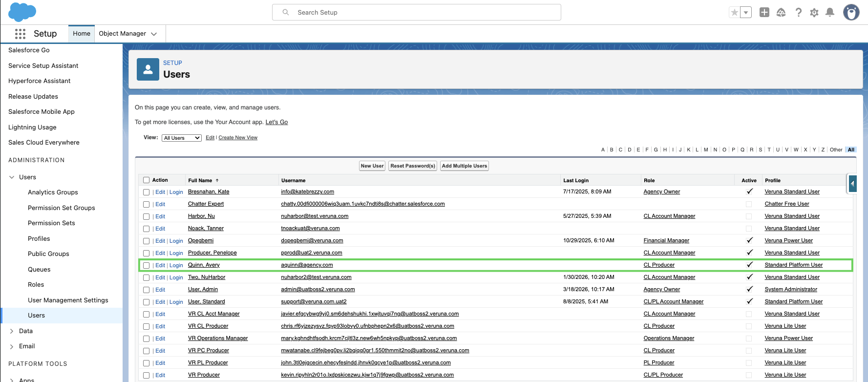Open the All Users view dropdown

[x=182, y=138]
